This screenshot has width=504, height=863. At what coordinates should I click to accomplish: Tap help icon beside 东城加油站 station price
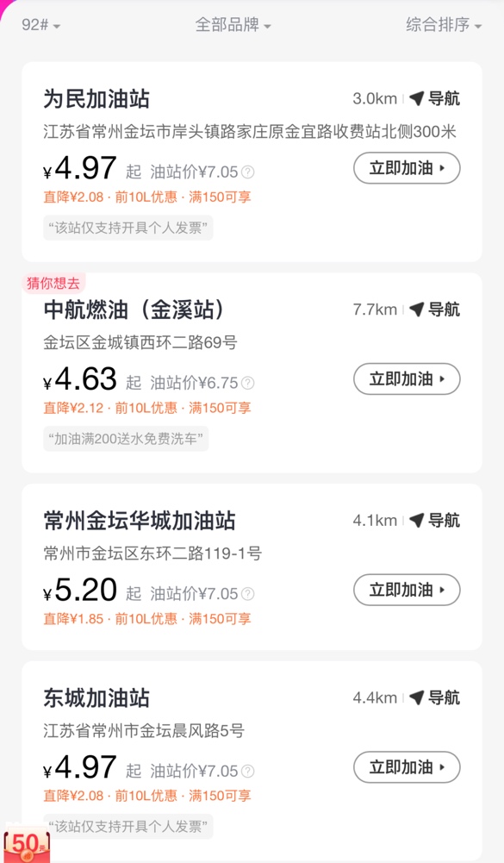[247, 771]
